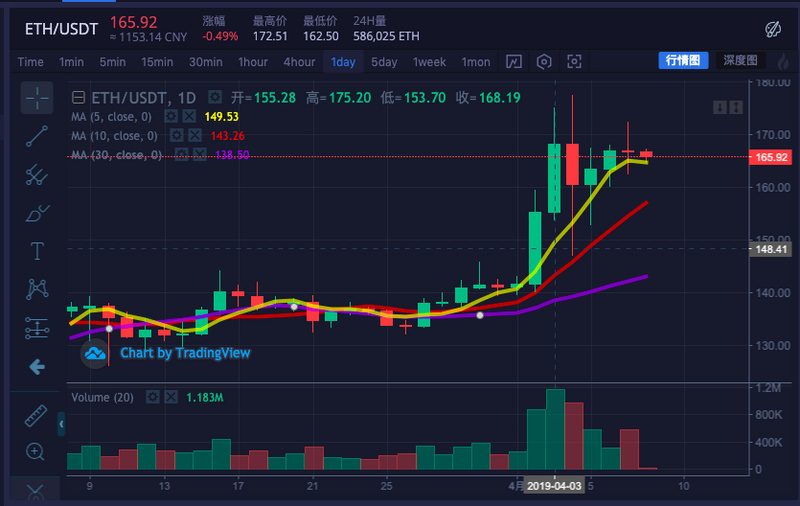Open ETH/USDT 1D series settings gear
Screen dimensions: 800x506
pyautogui.click(x=215, y=97)
